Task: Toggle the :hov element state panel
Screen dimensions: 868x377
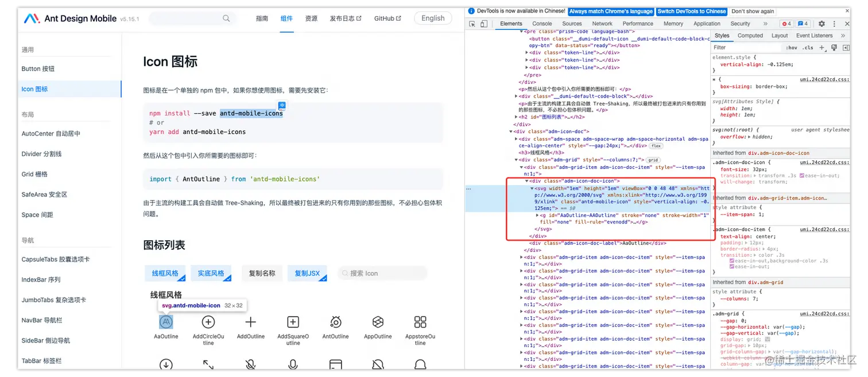Action: [x=792, y=48]
